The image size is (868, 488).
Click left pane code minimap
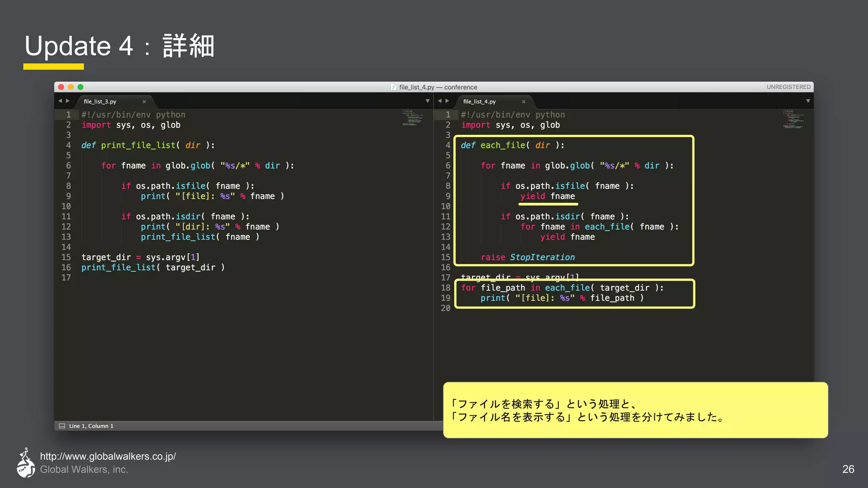[412, 118]
